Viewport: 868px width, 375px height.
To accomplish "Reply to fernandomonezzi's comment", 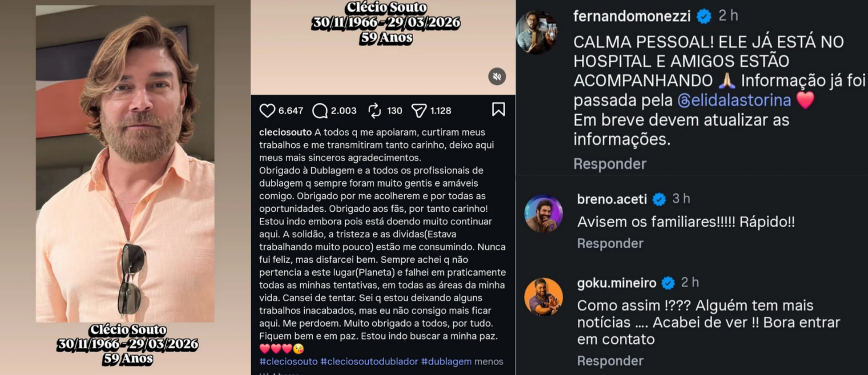I will [x=610, y=164].
